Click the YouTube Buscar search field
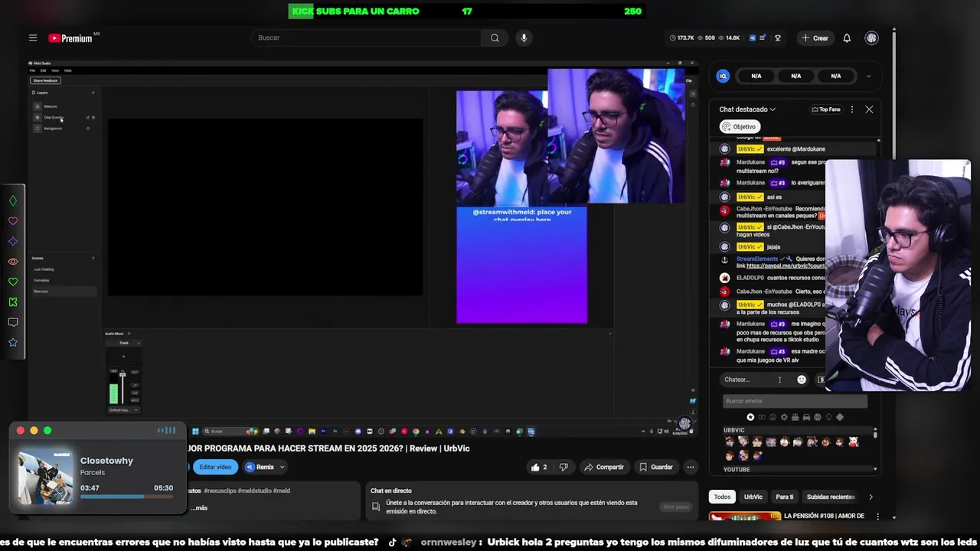The image size is (980, 551). (367, 37)
